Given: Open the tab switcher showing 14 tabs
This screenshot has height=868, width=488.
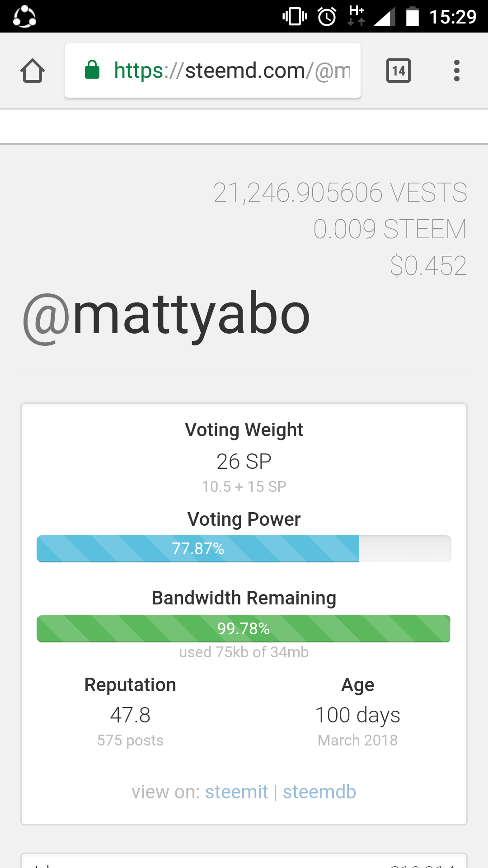Looking at the screenshot, I should tap(399, 71).
